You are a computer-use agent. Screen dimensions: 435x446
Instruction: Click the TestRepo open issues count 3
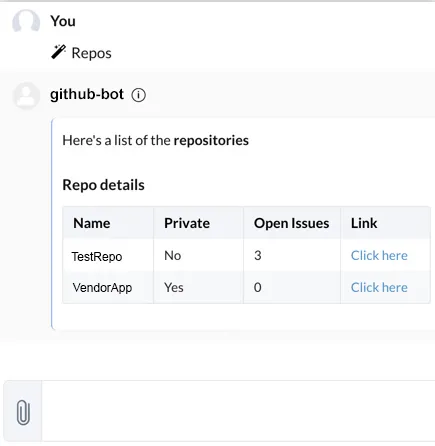tap(258, 256)
